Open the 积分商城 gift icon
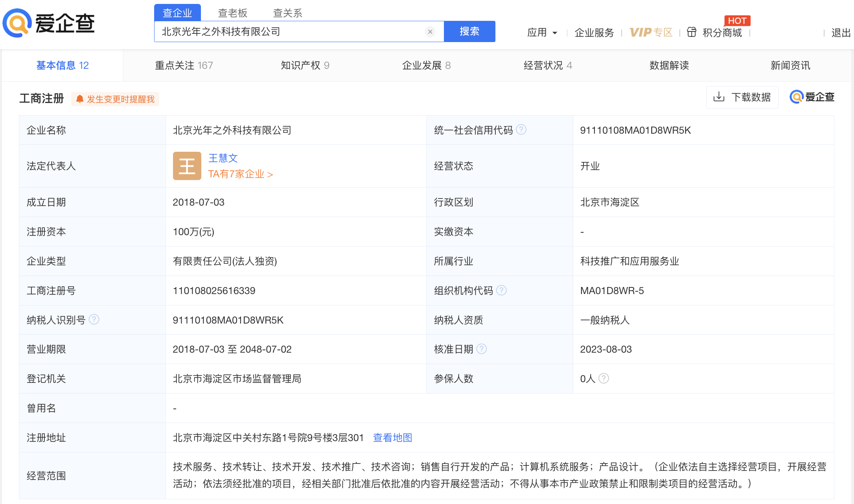Image resolution: width=854 pixels, height=504 pixels. 691,32
